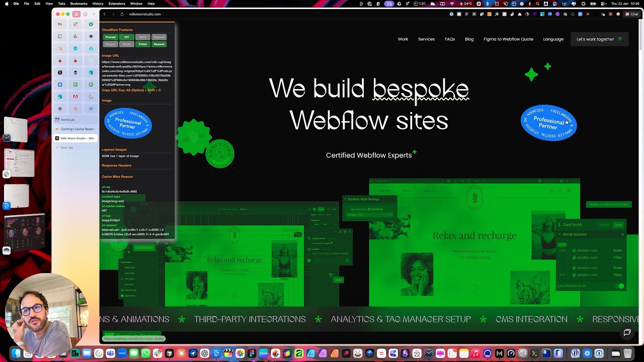Open the Chat button in browser toolbar
The height and width of the screenshot is (362, 644).
point(631,14)
